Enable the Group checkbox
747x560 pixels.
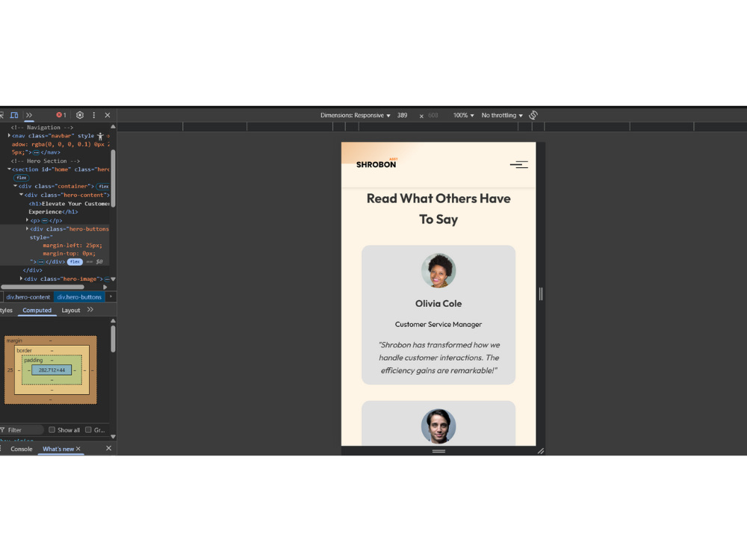[88, 430]
